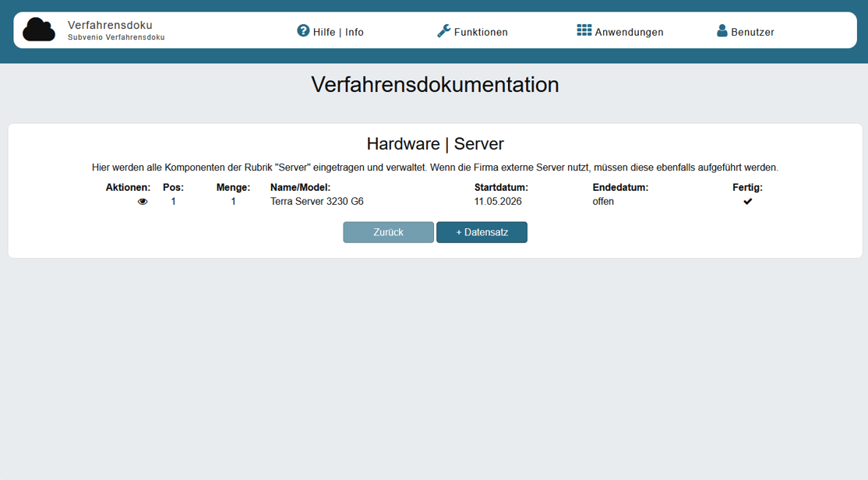Click the user silhouette icon
Viewport: 868px width, 480px height.
coord(722,31)
